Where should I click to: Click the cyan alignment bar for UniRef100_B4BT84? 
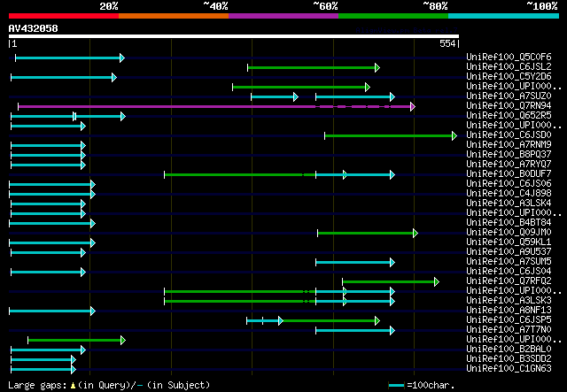click(52, 224)
